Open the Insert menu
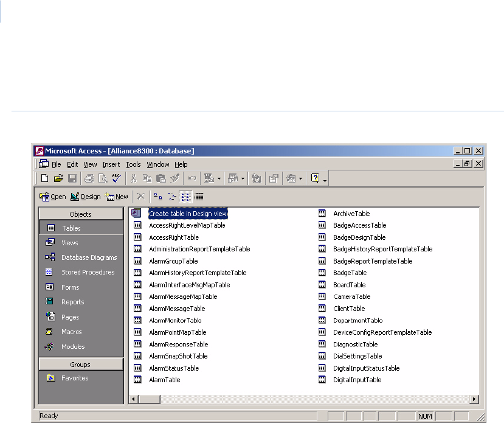The height and width of the screenshot is (423, 504). (111, 164)
